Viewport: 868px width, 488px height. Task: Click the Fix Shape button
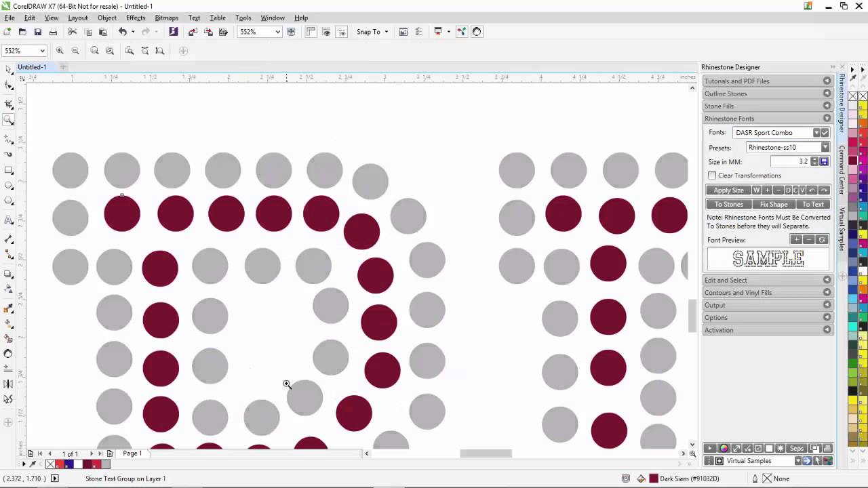[x=774, y=204]
